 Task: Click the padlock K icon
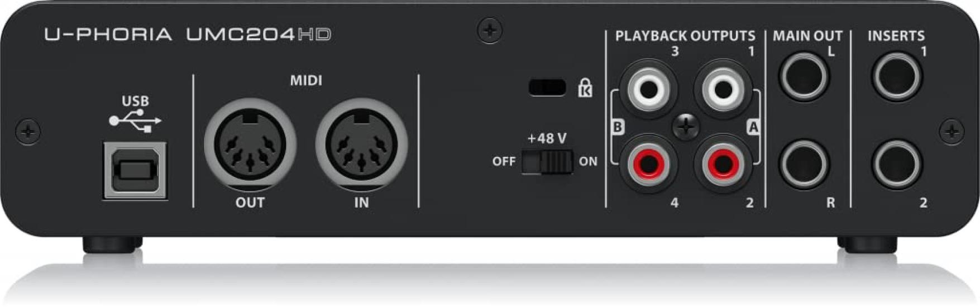click(x=585, y=88)
